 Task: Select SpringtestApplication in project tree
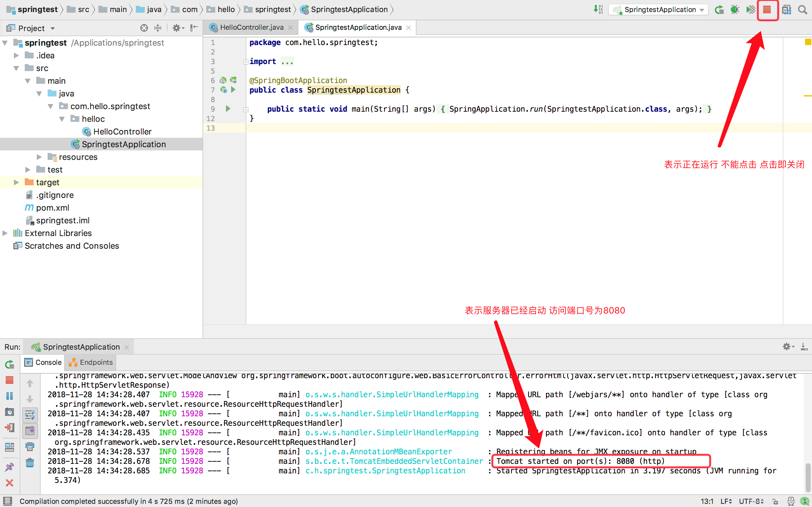pyautogui.click(x=118, y=145)
